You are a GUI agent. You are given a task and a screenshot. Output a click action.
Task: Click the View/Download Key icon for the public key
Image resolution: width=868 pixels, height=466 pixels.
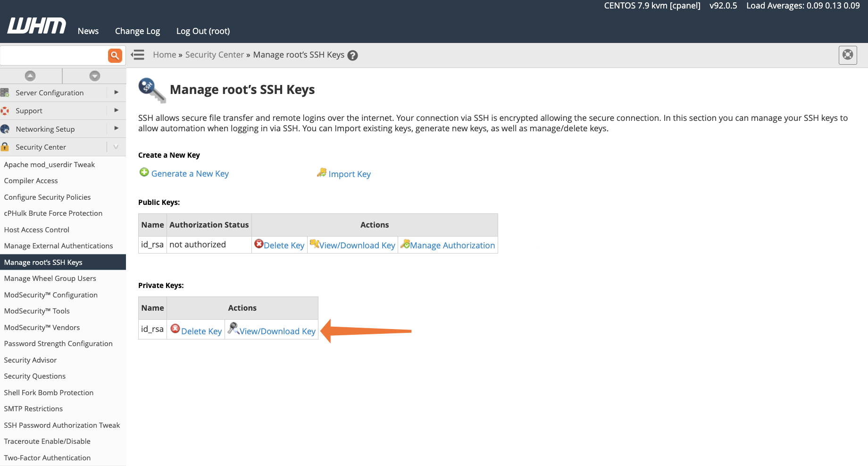[314, 244]
